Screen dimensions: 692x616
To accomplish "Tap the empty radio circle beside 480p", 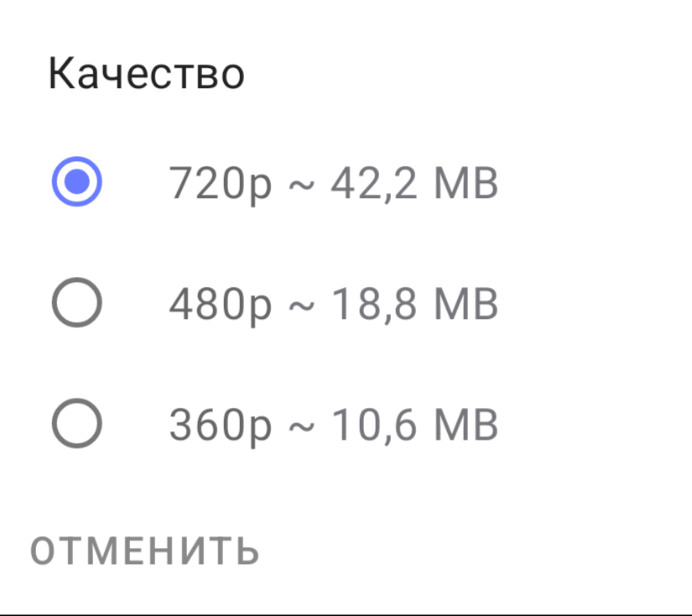I will coord(77,303).
